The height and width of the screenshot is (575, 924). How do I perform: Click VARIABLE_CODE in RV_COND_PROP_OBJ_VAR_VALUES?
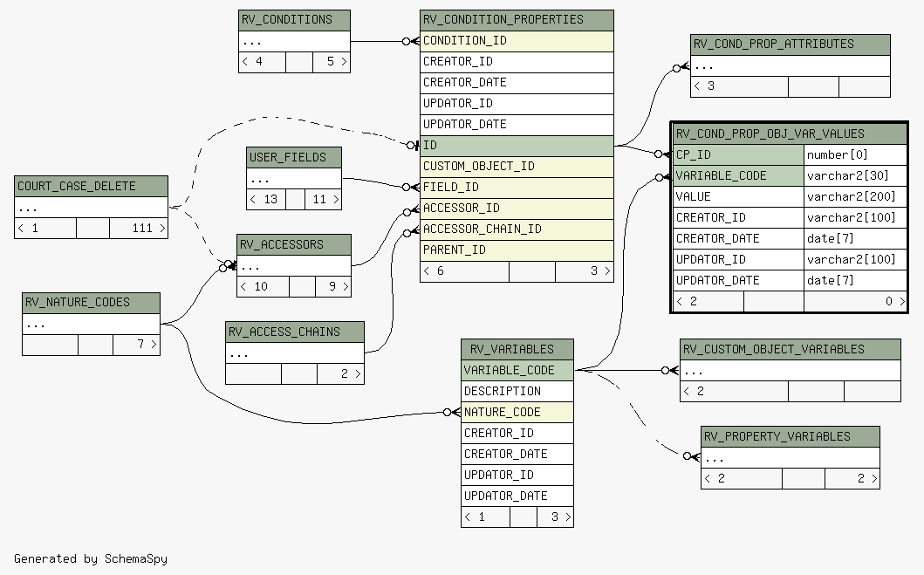(738, 175)
